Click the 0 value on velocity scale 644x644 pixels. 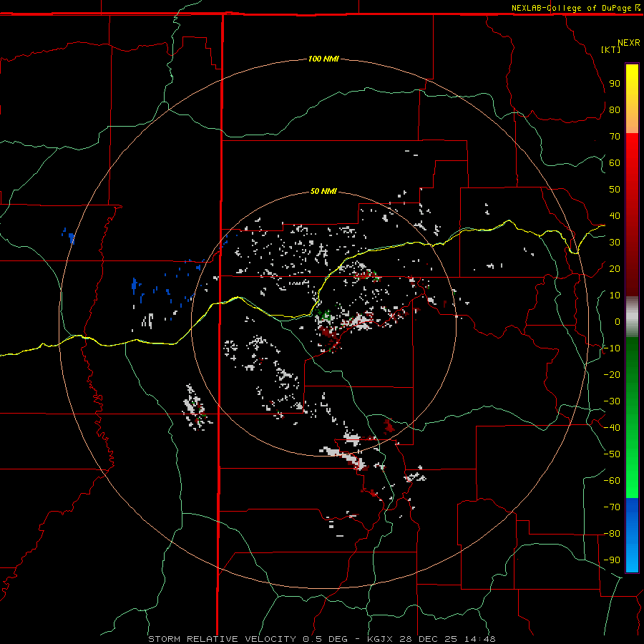tap(618, 321)
